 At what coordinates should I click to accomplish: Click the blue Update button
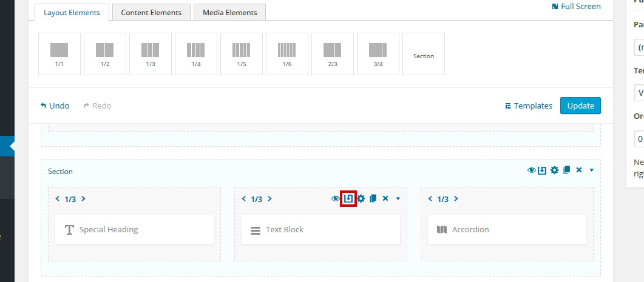pos(580,106)
